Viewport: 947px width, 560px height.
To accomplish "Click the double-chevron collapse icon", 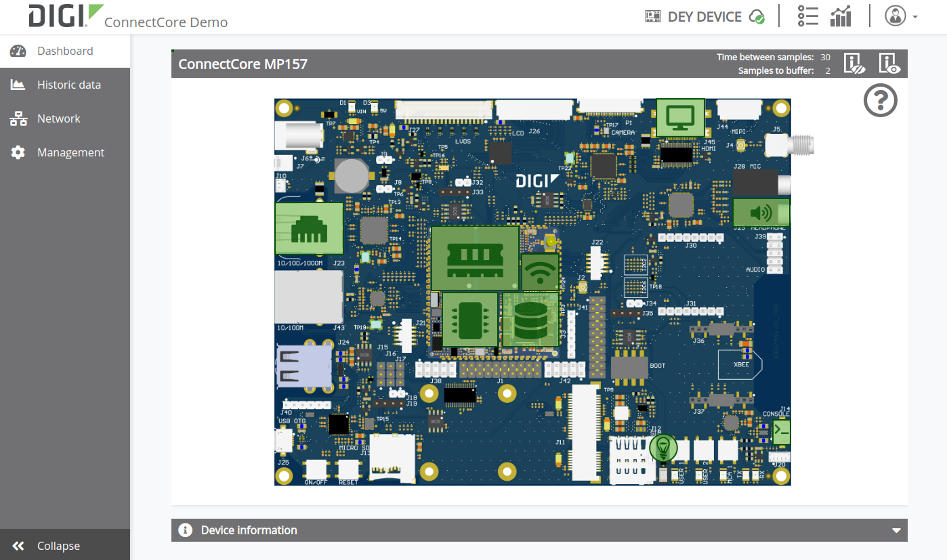I will coord(18,546).
